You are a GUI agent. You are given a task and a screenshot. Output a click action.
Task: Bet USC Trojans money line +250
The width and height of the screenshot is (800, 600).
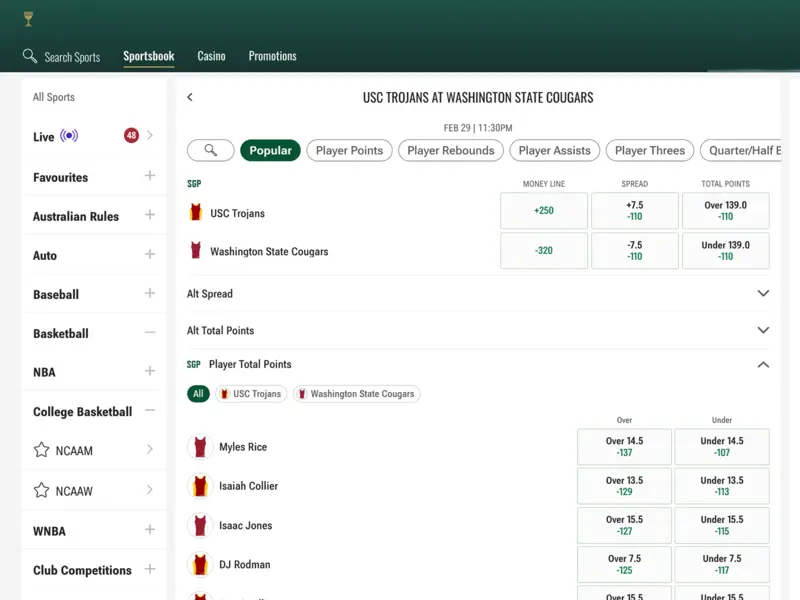[543, 211]
